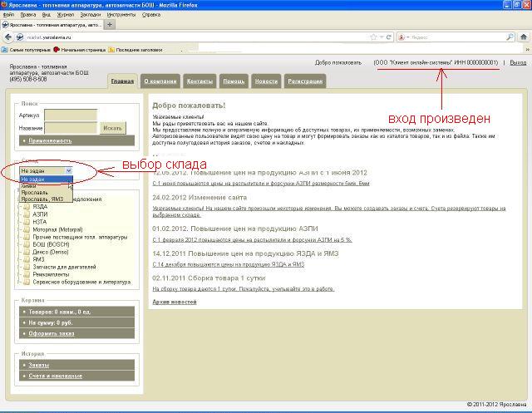
Task: Open the Архив новостей link
Action: point(173,302)
